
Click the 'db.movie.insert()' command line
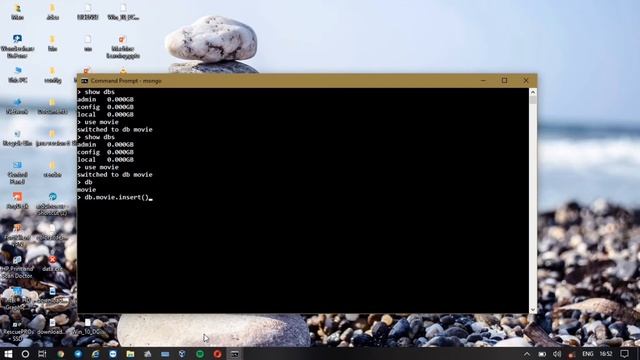(116, 198)
